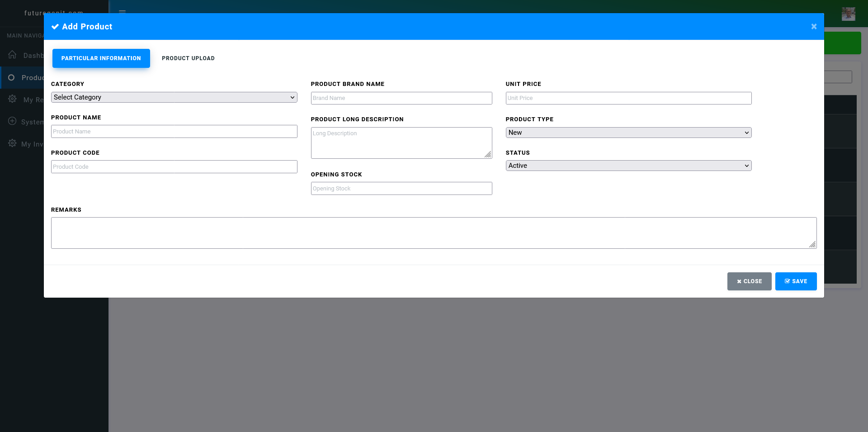Click the gear icon beside My Inv
This screenshot has width=868, height=432.
click(x=12, y=143)
